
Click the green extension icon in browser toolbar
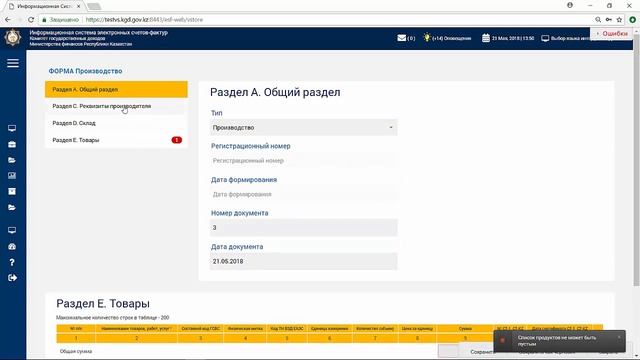click(633, 20)
